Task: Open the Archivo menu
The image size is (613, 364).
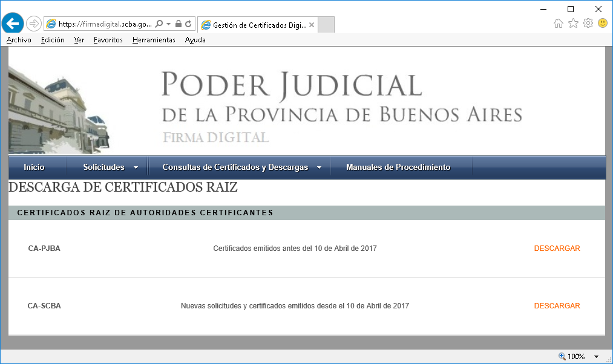Action: 19,40
